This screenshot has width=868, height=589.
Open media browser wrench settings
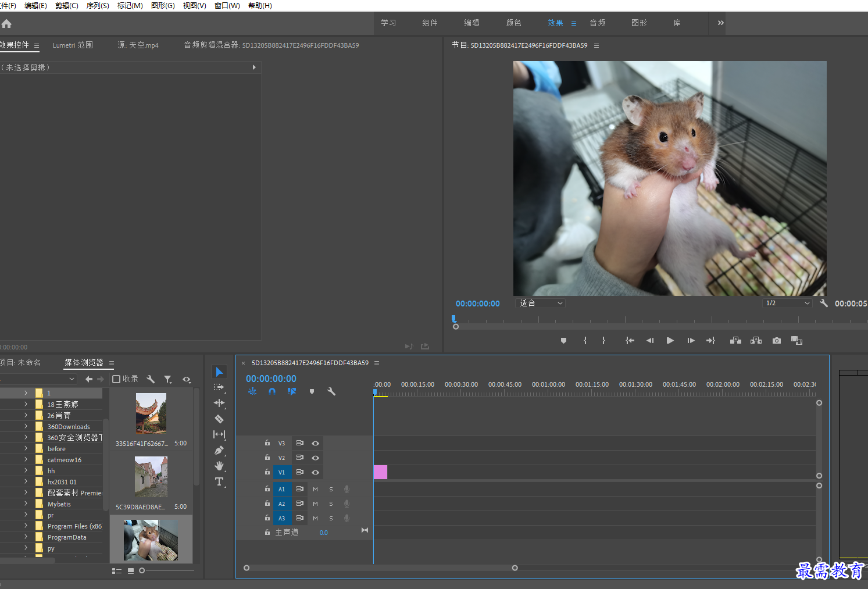(151, 379)
